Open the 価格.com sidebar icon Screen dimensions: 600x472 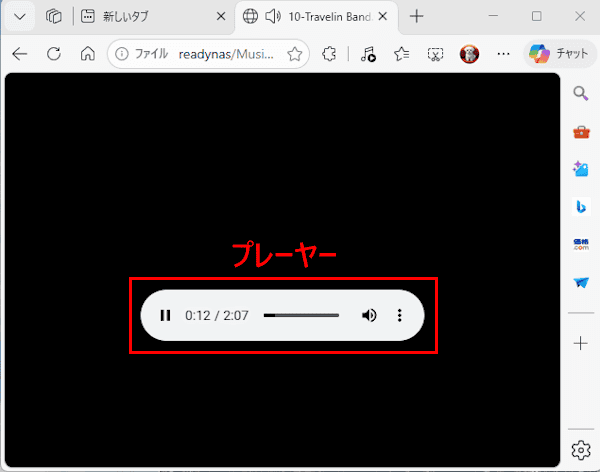[581, 244]
